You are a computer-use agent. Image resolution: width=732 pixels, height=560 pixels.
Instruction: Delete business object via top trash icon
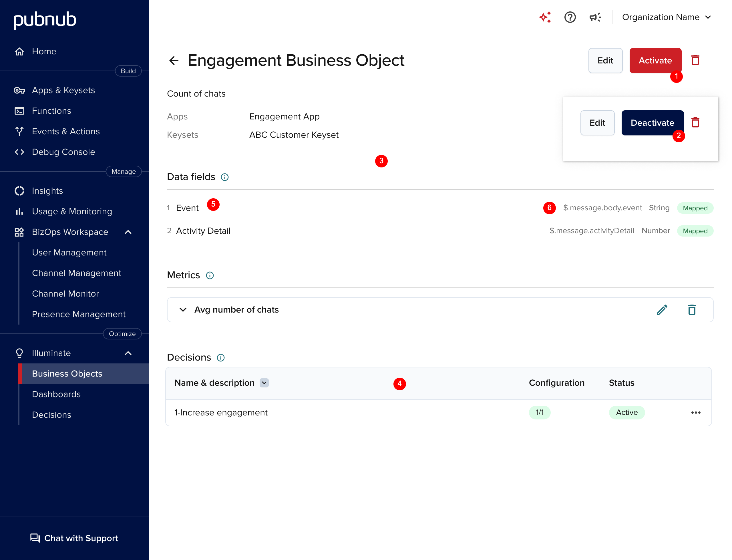coord(695,60)
